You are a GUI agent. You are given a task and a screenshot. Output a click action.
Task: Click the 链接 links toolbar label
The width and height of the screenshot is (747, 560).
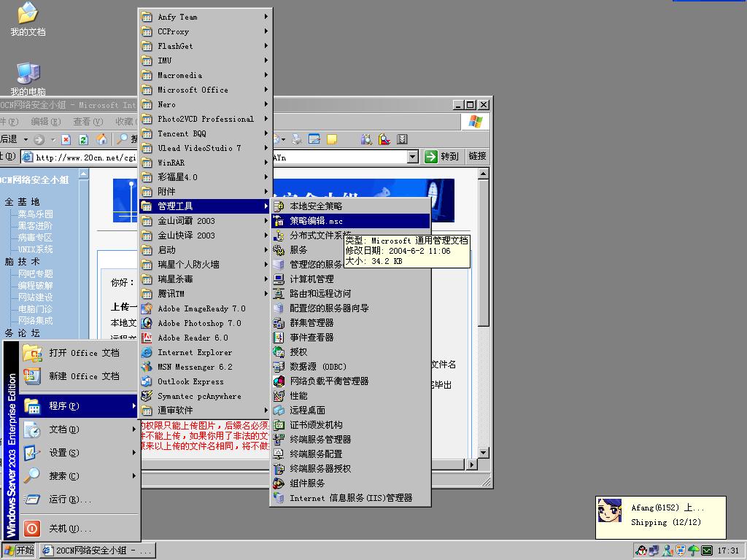coord(477,156)
